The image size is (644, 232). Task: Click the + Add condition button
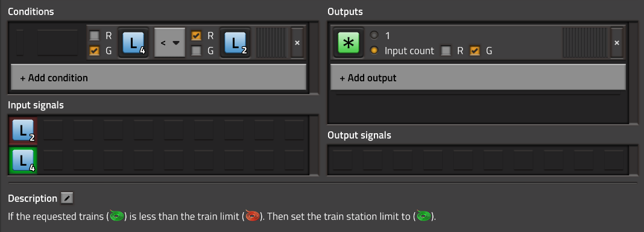[x=159, y=78]
